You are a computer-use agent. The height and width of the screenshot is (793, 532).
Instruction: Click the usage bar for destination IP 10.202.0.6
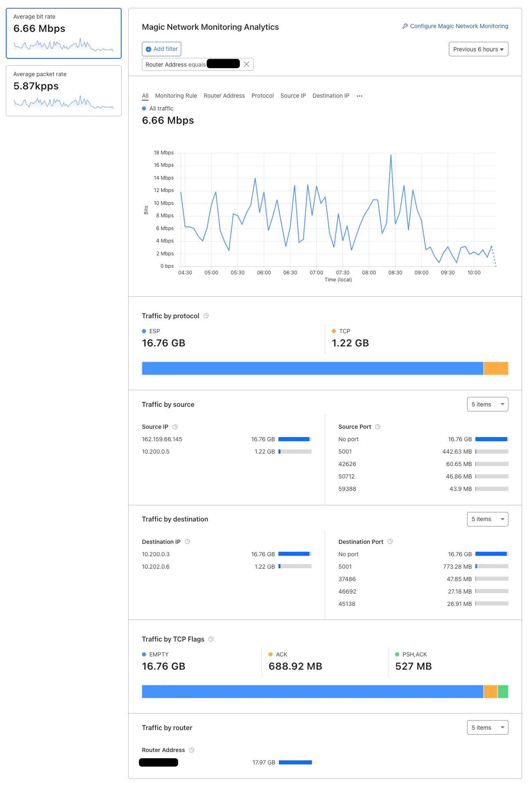tap(295, 566)
